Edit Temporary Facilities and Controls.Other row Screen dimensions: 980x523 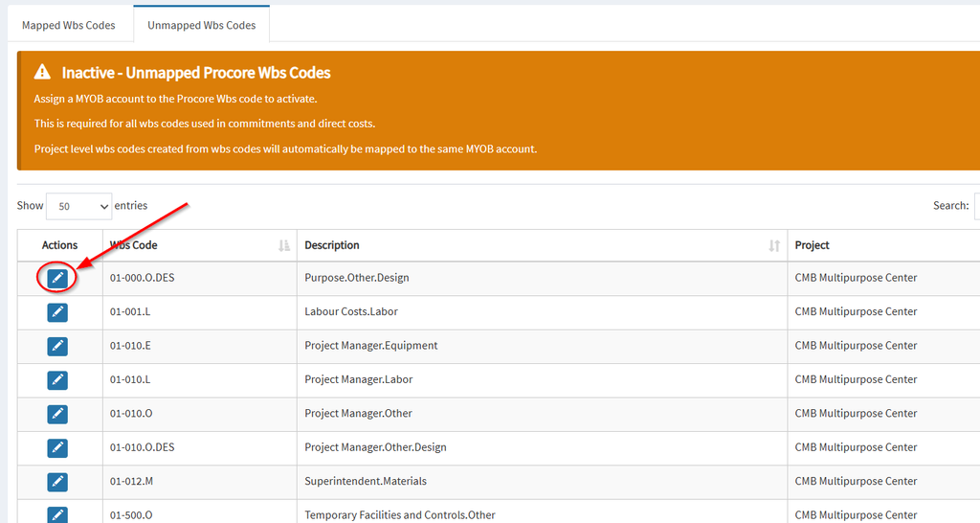(x=57, y=515)
